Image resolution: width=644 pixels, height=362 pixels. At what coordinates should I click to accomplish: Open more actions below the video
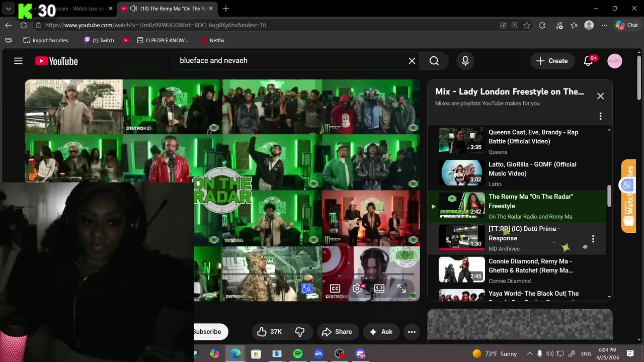coord(412,332)
